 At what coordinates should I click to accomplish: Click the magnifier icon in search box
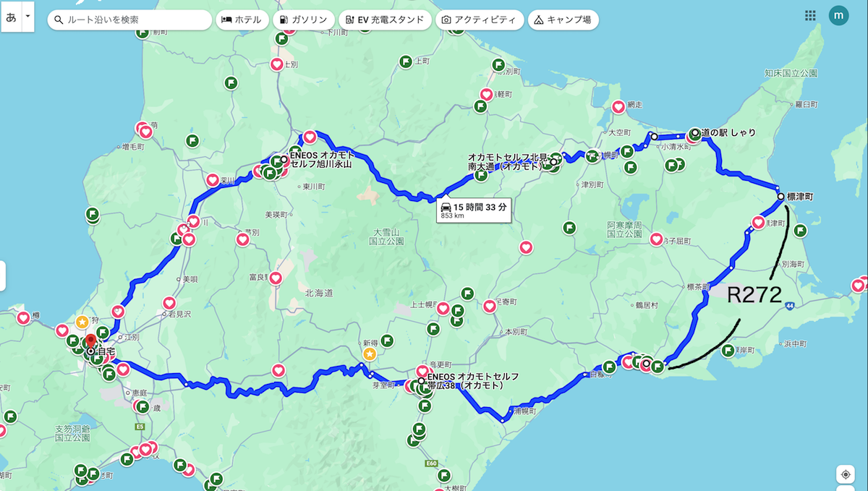point(59,20)
